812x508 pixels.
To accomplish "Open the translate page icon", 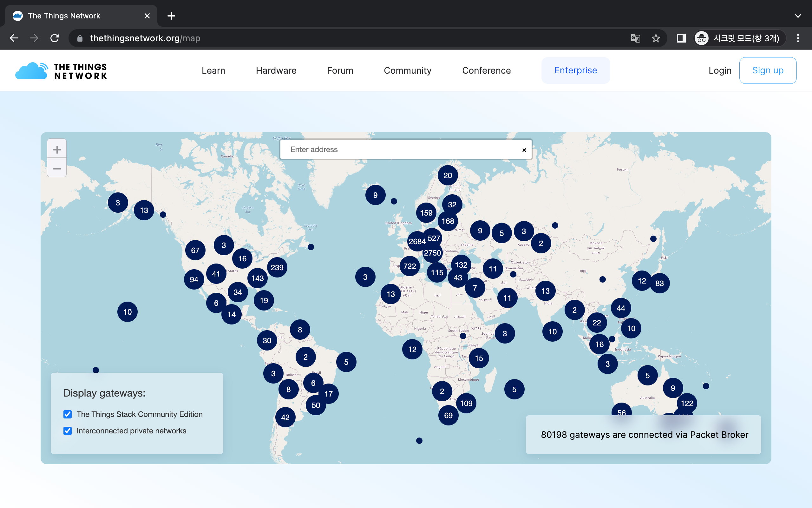I will click(x=636, y=38).
